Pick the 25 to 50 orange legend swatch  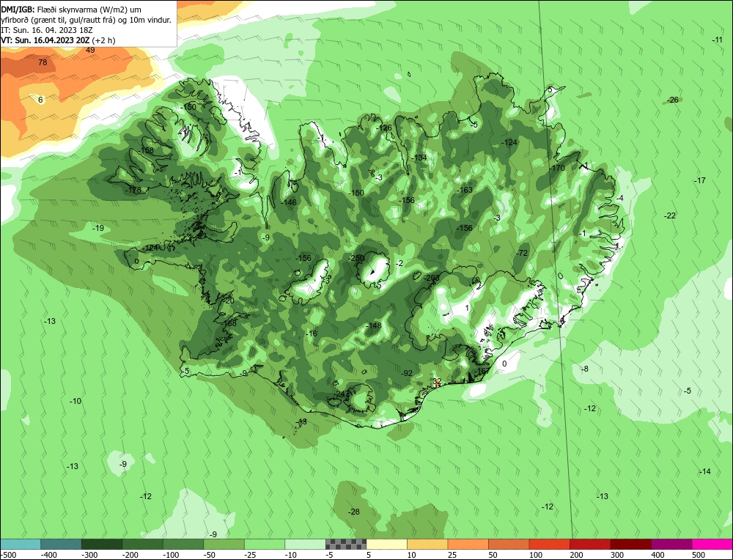pyautogui.click(x=468, y=544)
